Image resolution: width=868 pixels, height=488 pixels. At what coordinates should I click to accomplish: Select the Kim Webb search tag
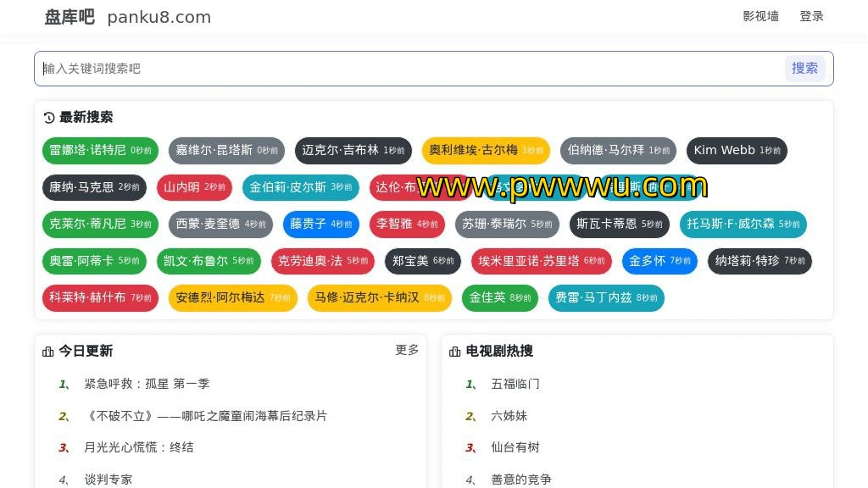(737, 151)
